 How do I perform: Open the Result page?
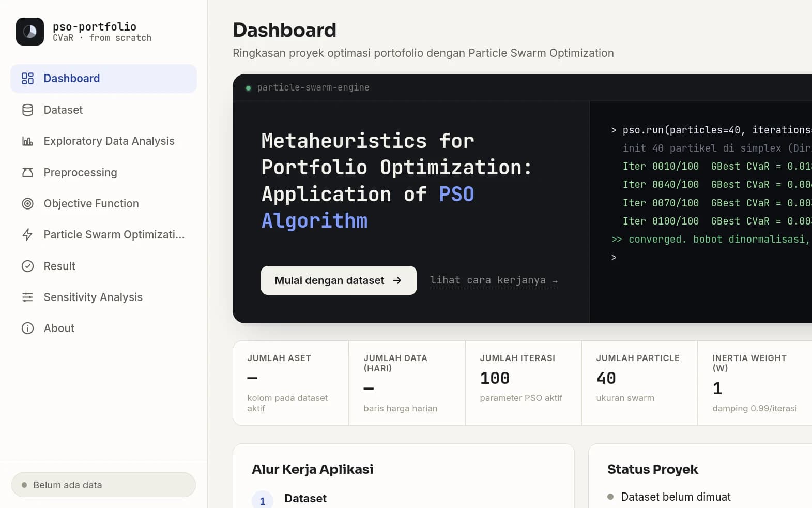tap(103, 266)
